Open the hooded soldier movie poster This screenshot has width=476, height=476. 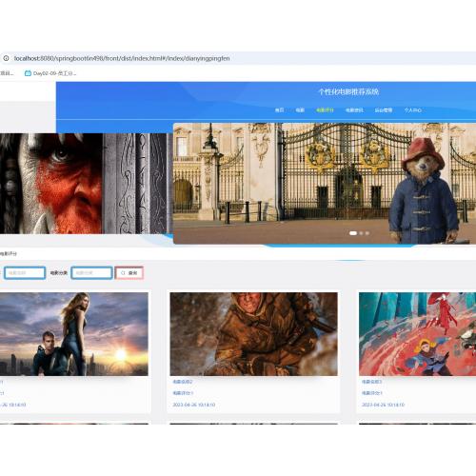[x=253, y=334]
